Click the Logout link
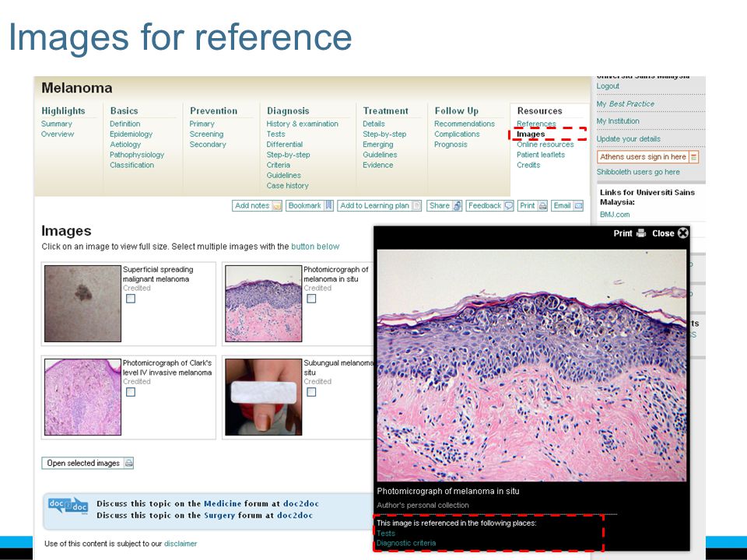Image resolution: width=747 pixels, height=560 pixels. tap(608, 86)
